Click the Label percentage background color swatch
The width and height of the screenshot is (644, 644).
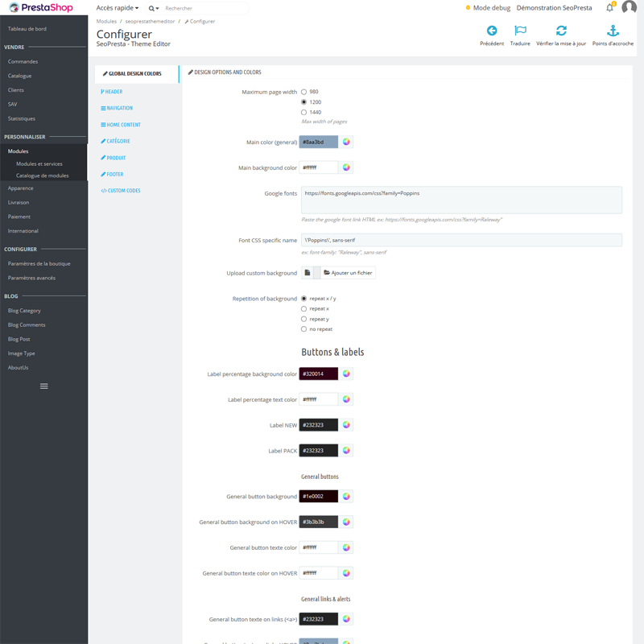[319, 374]
